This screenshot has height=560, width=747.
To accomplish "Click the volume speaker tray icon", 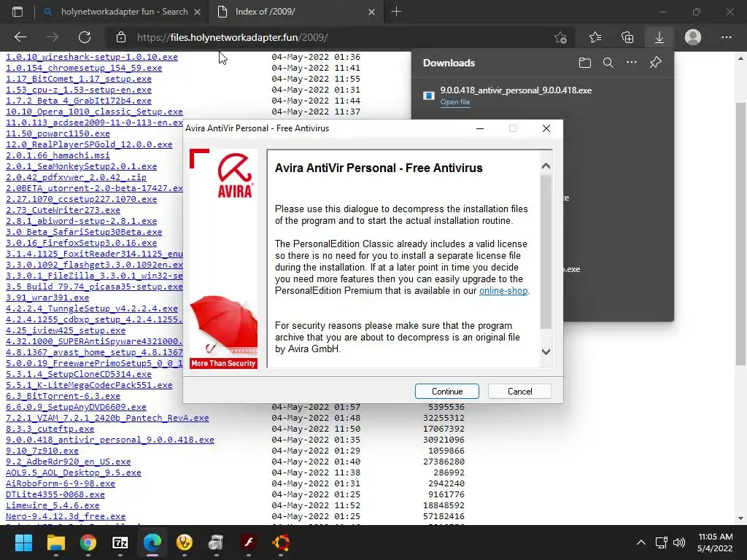I will pyautogui.click(x=679, y=542).
